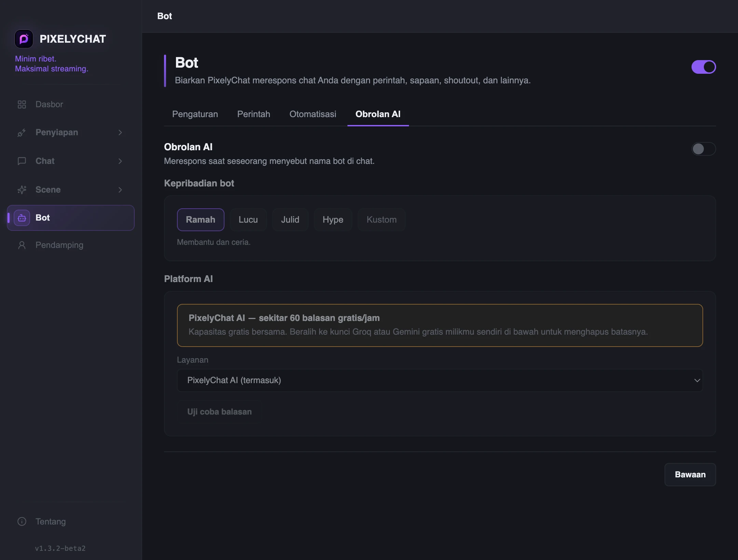The width and height of the screenshot is (738, 560).
Task: Toggle the main Bot switch off
Action: [x=703, y=67]
